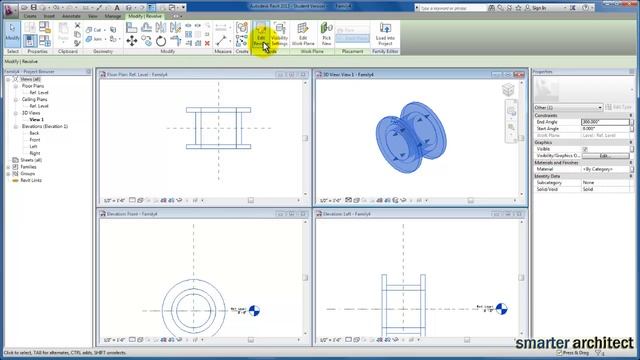Click the search binoculars icon
The image size is (640, 360).
click(x=491, y=7)
